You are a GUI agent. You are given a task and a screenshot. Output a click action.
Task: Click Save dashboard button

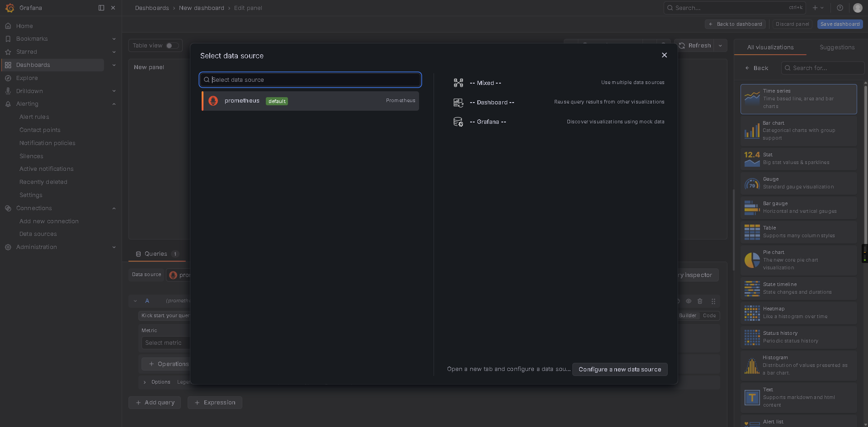[840, 24]
